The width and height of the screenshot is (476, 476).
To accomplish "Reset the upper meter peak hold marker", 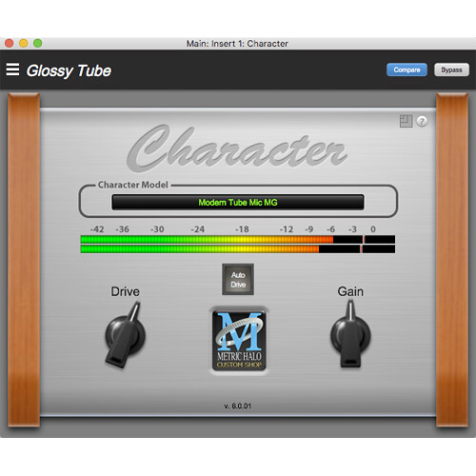I will pos(364,239).
